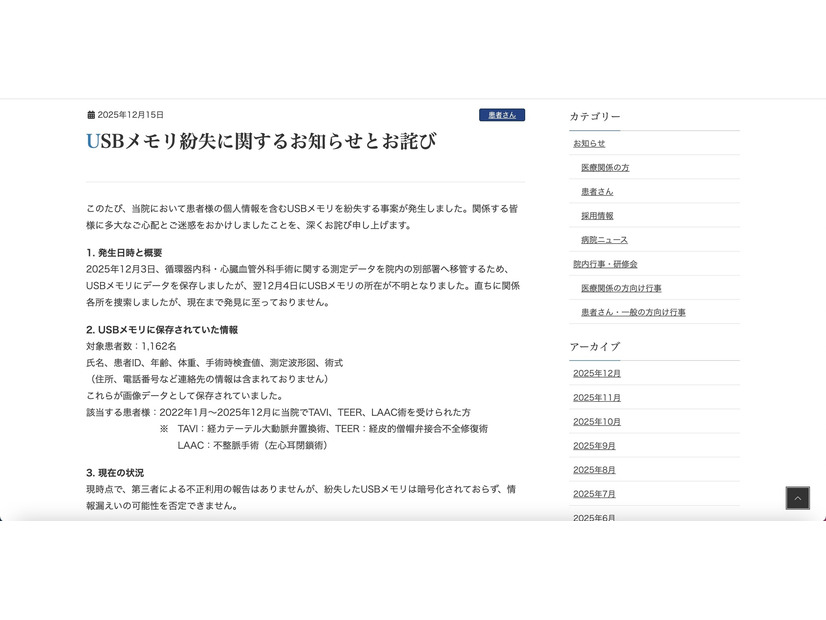Open the 2025年12月 archive
Screen dimensions: 826x620
click(x=597, y=373)
